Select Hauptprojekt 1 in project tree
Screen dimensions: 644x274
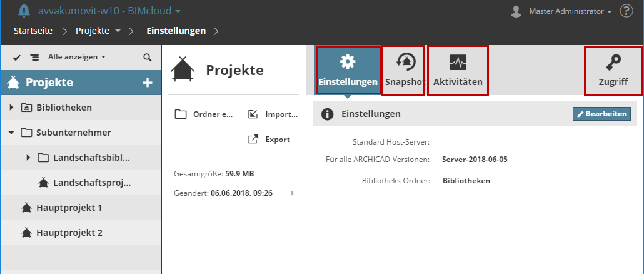pyautogui.click(x=69, y=207)
